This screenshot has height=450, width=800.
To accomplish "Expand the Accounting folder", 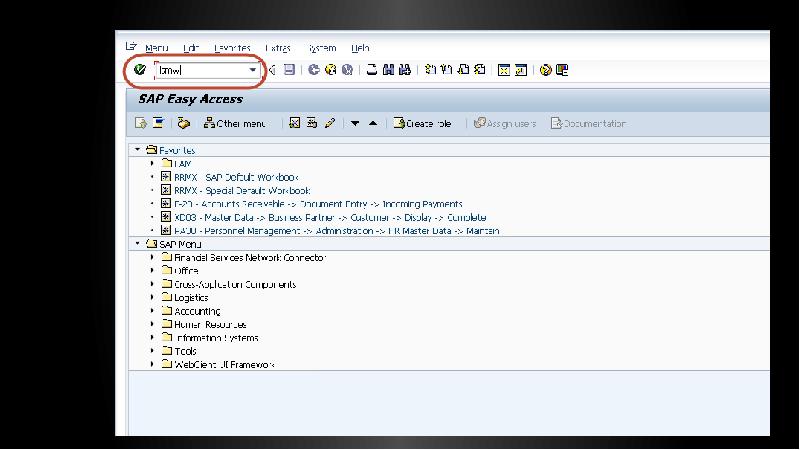I will pyautogui.click(x=153, y=311).
